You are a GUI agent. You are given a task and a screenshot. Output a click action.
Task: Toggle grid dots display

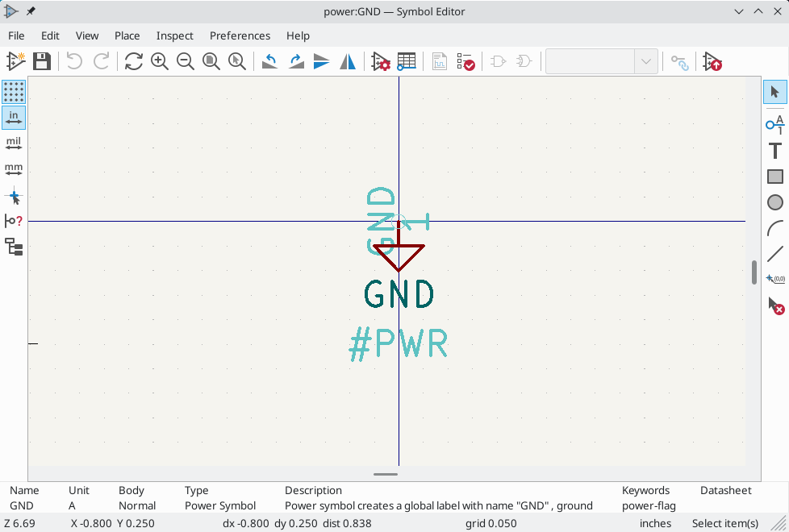[14, 92]
